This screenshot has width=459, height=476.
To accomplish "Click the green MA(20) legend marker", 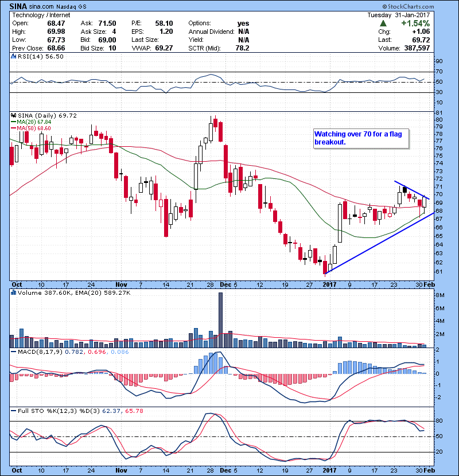I will pyautogui.click(x=14, y=122).
